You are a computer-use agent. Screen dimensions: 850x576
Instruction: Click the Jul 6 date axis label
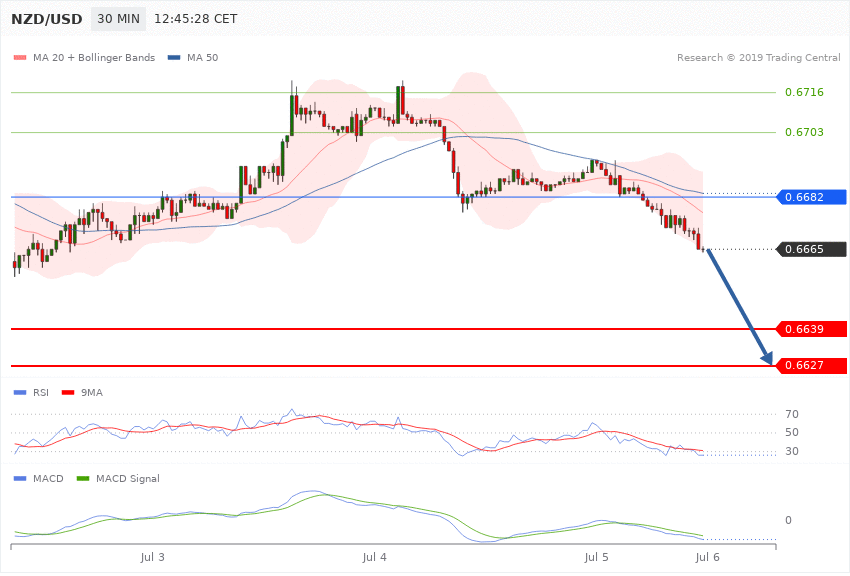point(707,557)
